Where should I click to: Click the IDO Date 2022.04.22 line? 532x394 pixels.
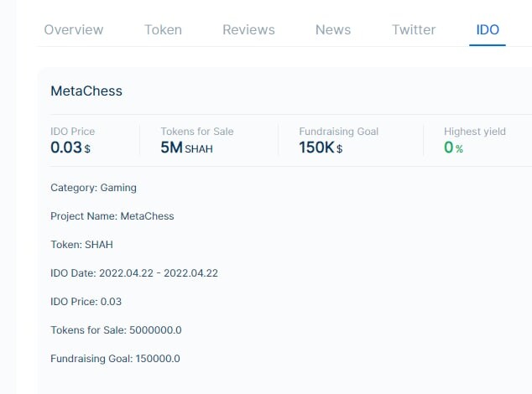tap(134, 273)
